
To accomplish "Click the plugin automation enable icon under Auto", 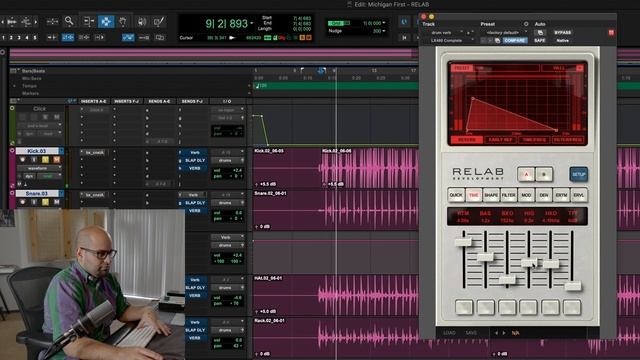I will pos(540,32).
